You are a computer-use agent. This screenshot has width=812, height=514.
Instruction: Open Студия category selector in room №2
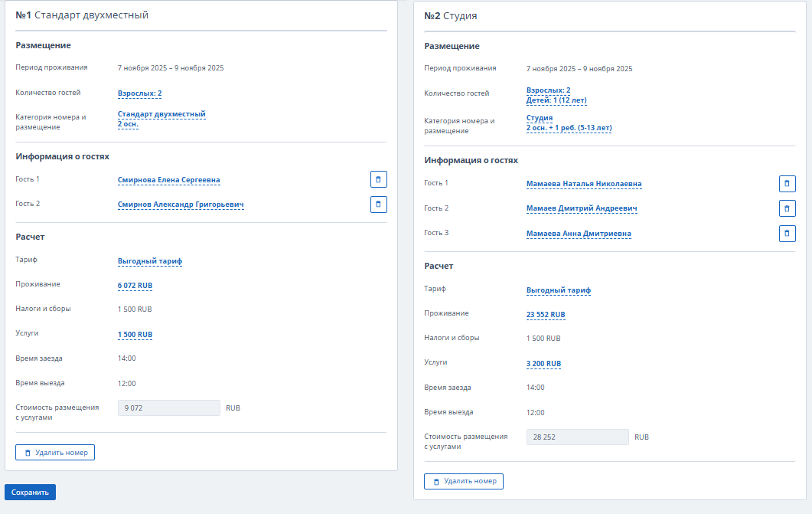coord(540,118)
